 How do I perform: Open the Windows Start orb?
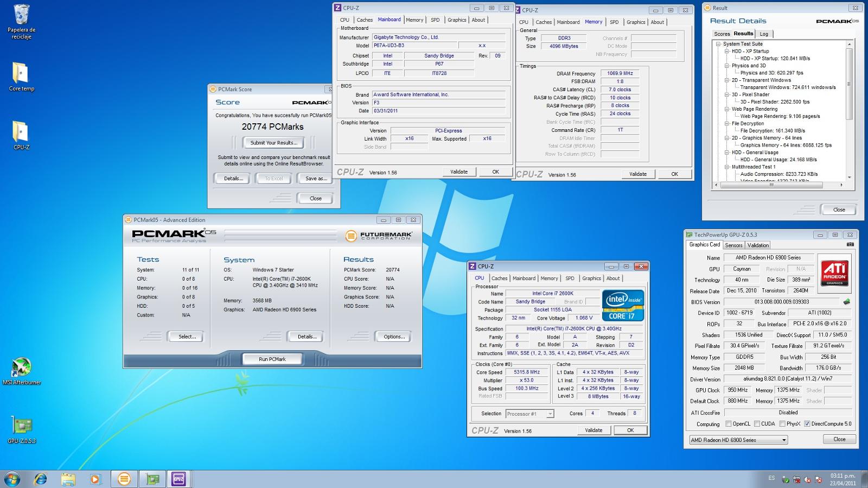tap(12, 479)
